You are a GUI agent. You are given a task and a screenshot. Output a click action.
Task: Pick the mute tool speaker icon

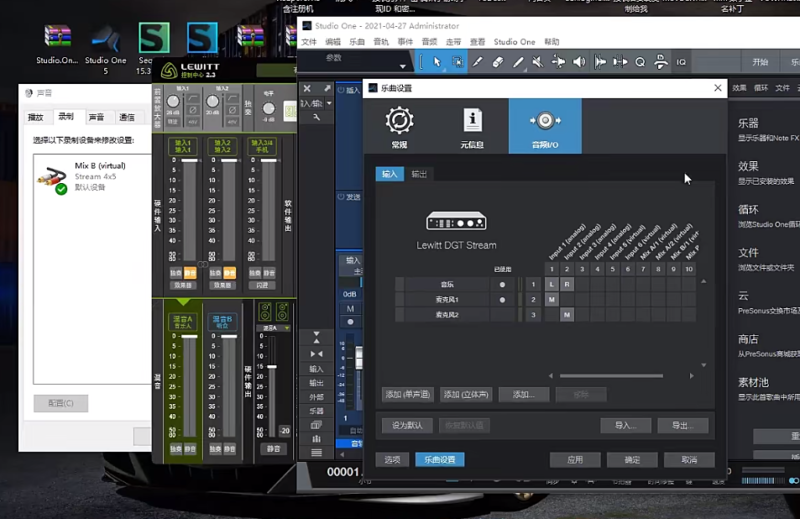pos(538,62)
